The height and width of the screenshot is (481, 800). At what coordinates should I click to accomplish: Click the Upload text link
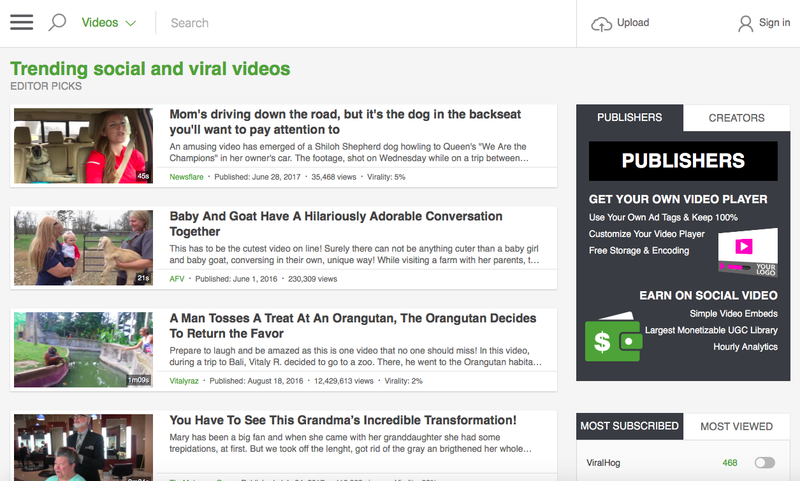tap(633, 22)
